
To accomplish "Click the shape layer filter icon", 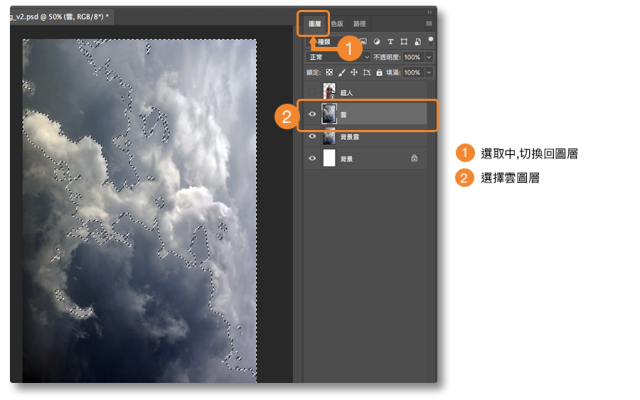I will click(402, 42).
